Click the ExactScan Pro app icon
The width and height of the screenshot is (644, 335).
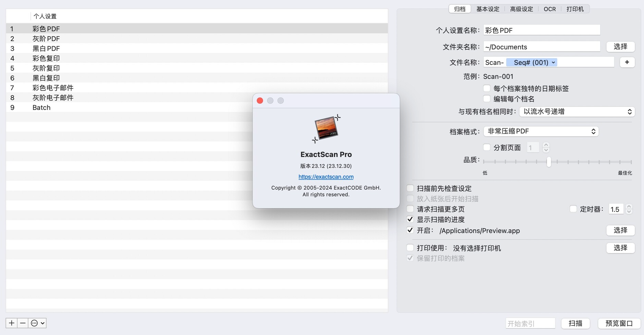[x=326, y=128]
